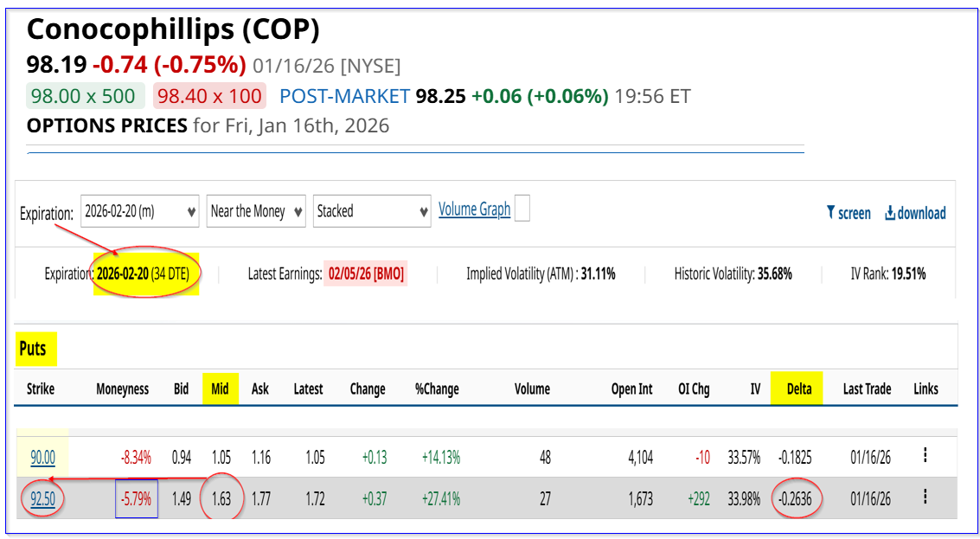This screenshot has height=539, width=980.
Task: Open links menu for 92.50 strike row
Action: click(926, 497)
